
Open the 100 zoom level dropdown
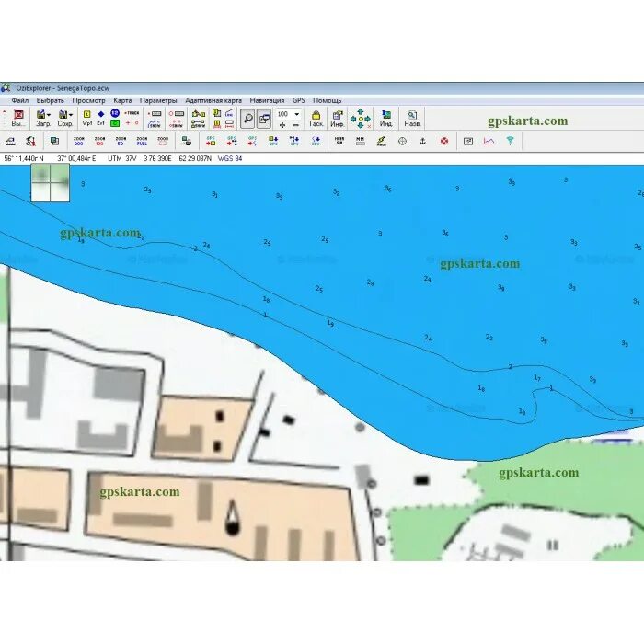point(297,114)
